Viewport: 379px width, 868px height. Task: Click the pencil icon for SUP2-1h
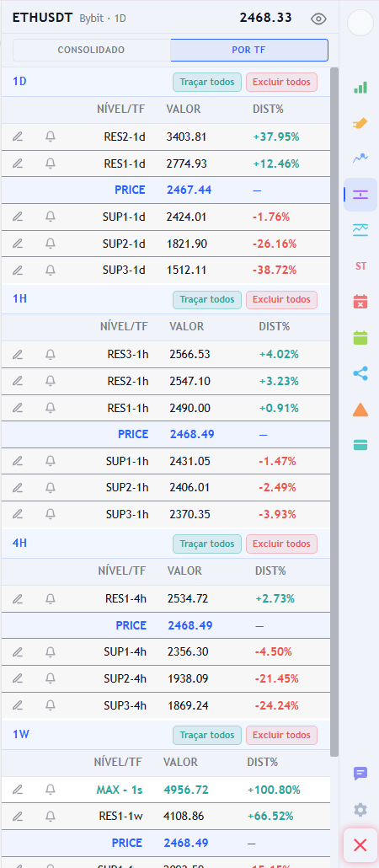(x=18, y=487)
